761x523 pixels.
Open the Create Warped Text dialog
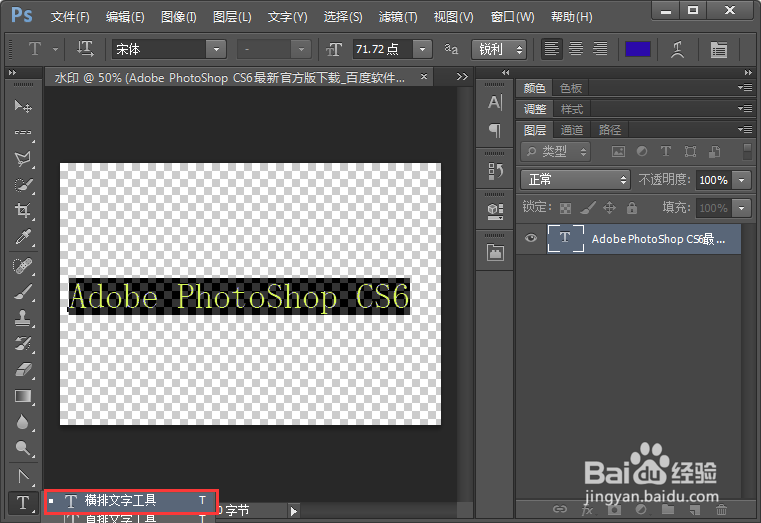tap(678, 49)
